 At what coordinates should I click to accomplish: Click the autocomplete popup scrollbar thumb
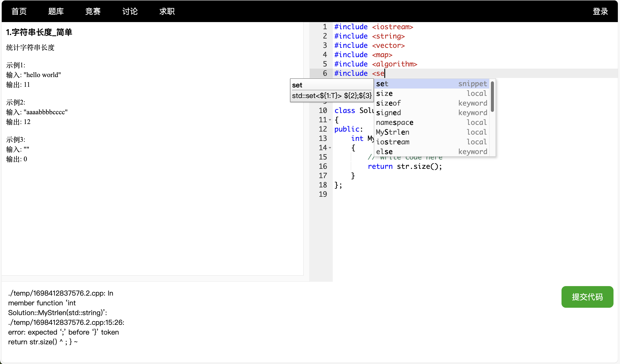coord(492,97)
